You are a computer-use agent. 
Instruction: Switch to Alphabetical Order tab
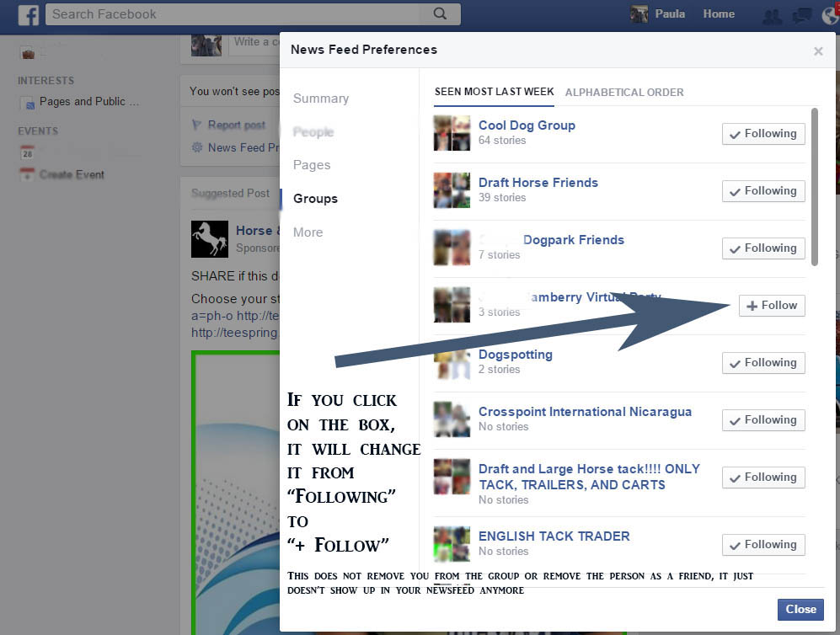coord(624,93)
